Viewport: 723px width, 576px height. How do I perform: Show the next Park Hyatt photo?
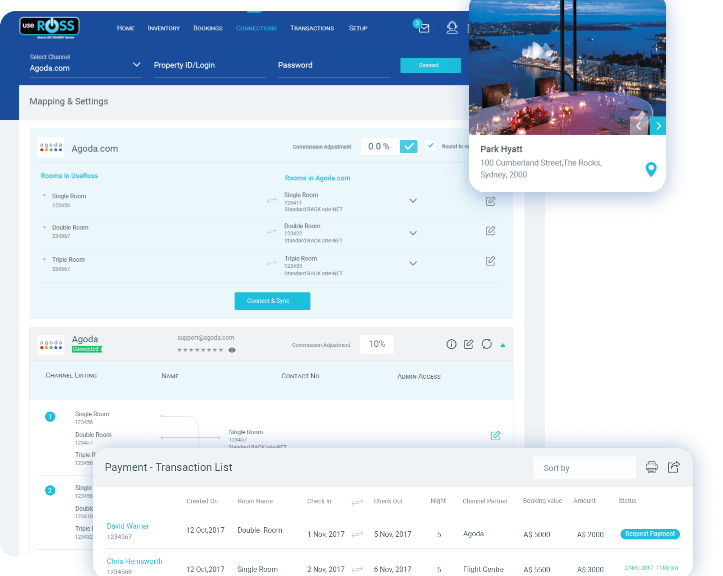click(658, 126)
